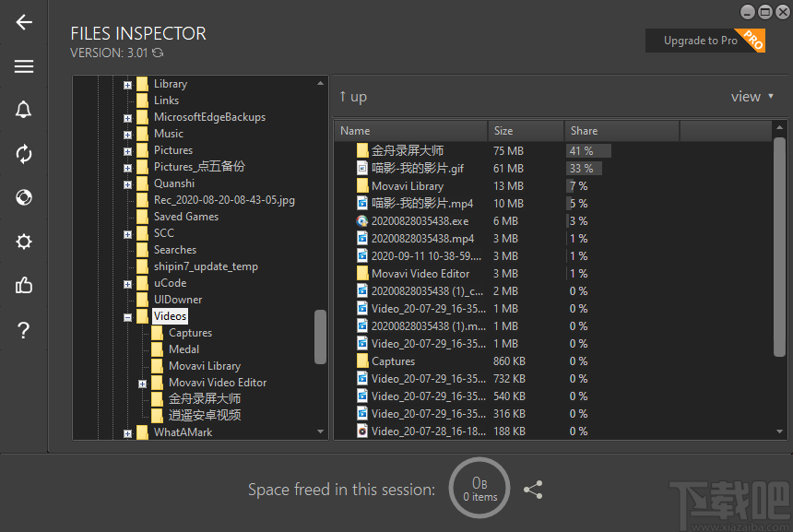
Task: Sort by the Share column header
Action: click(584, 130)
